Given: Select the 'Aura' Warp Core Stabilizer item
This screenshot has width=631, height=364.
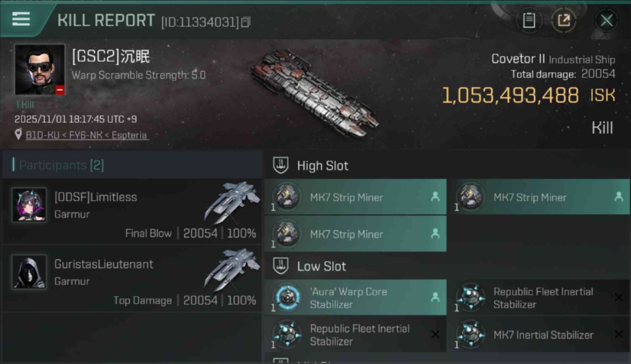Looking at the screenshot, I should 355,298.
